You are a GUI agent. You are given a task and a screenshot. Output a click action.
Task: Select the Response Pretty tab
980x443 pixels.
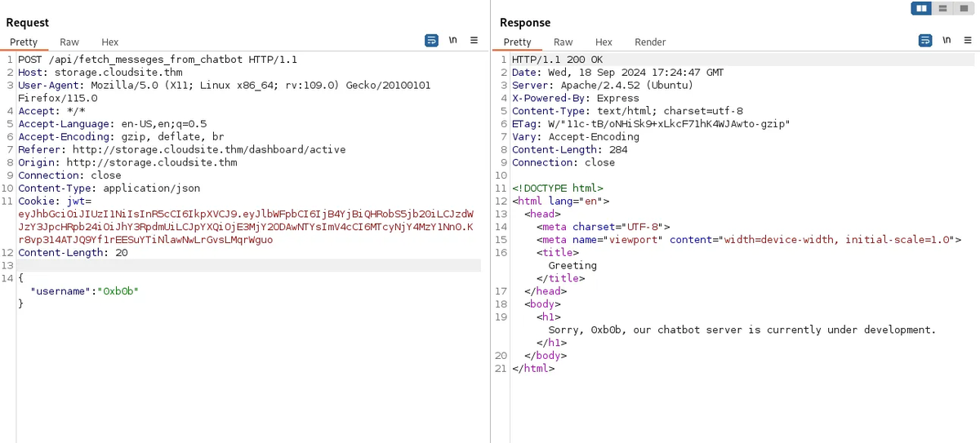pos(517,42)
